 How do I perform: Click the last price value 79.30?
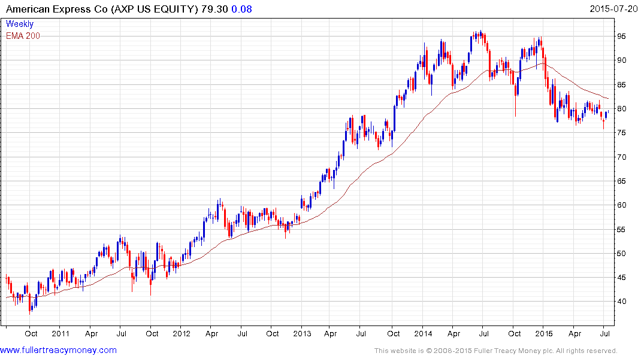(214, 9)
